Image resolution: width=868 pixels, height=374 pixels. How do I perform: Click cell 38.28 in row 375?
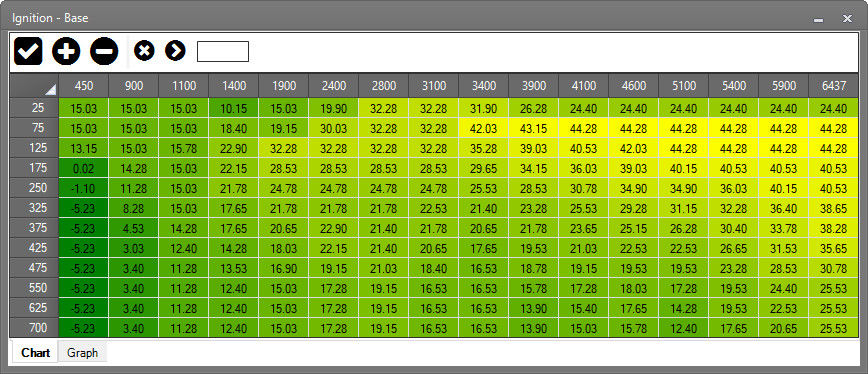834,228
